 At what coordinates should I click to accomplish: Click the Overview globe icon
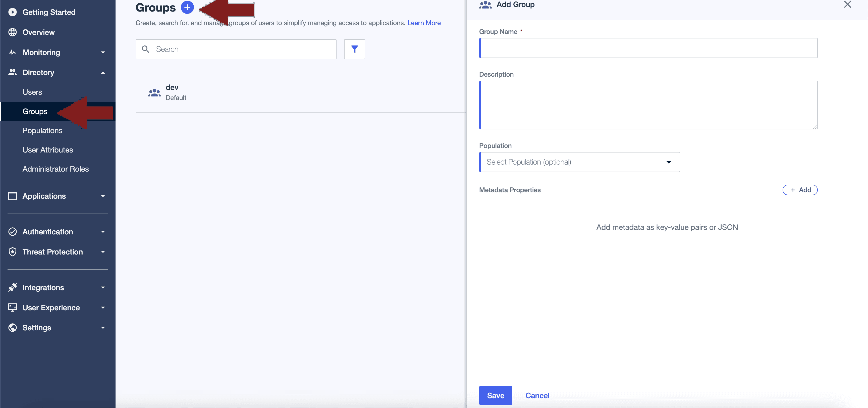[13, 32]
